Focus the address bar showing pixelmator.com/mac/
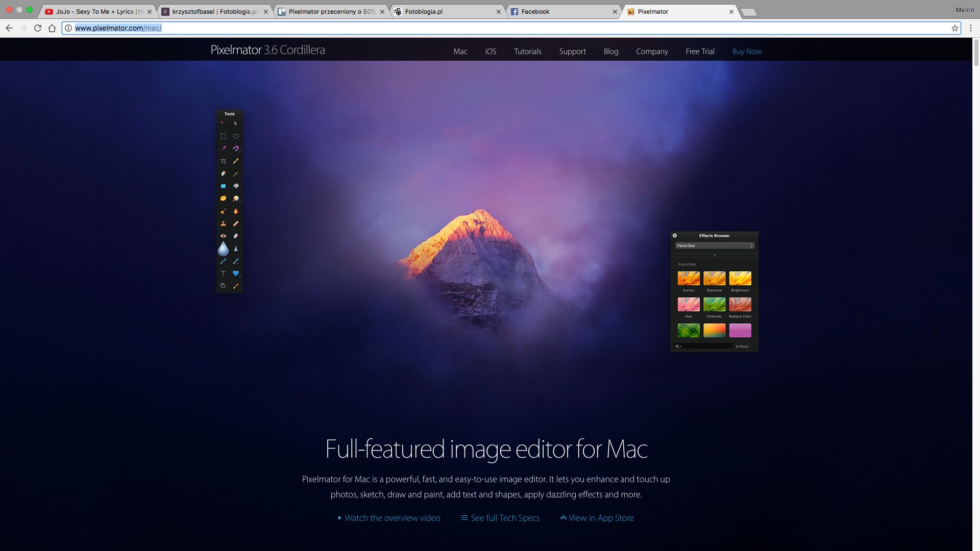Screen dimensions: 980x551 tap(510, 28)
